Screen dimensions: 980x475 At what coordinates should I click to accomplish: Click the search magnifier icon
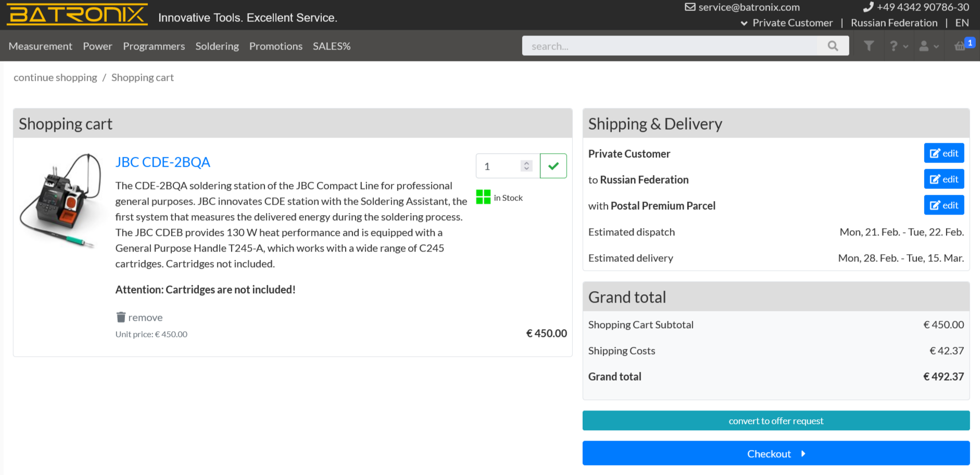coord(833,46)
